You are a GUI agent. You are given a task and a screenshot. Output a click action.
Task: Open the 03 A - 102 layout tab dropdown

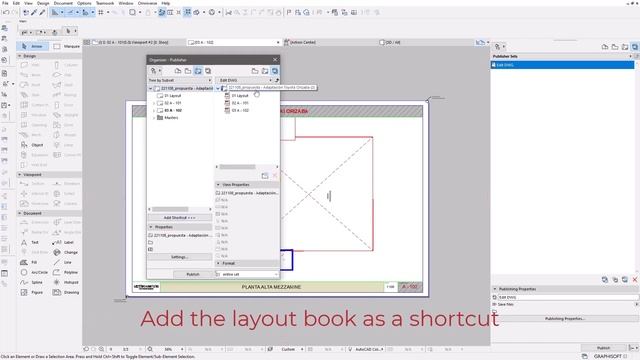pyautogui.click(x=278, y=42)
